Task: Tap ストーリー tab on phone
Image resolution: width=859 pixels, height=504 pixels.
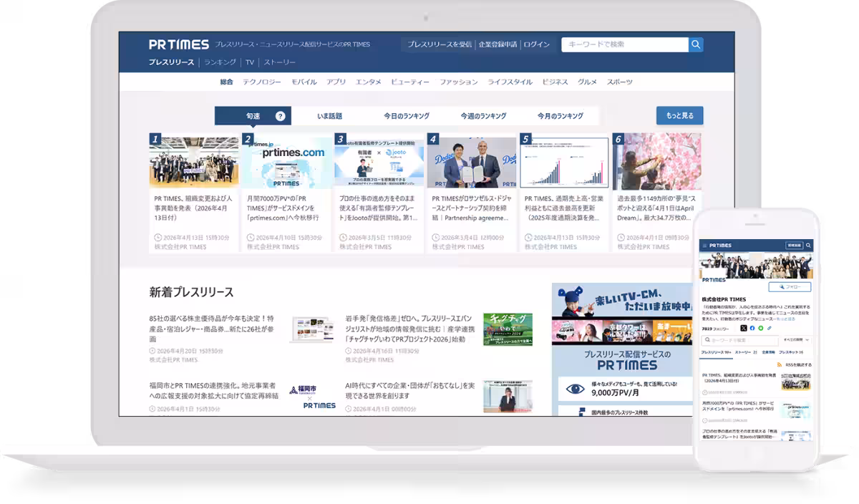Action: [746, 352]
